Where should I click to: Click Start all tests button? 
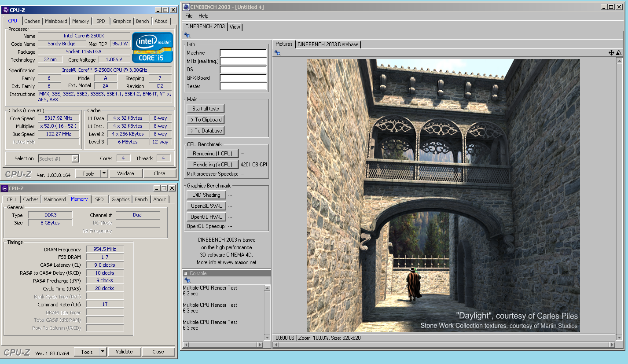(206, 109)
